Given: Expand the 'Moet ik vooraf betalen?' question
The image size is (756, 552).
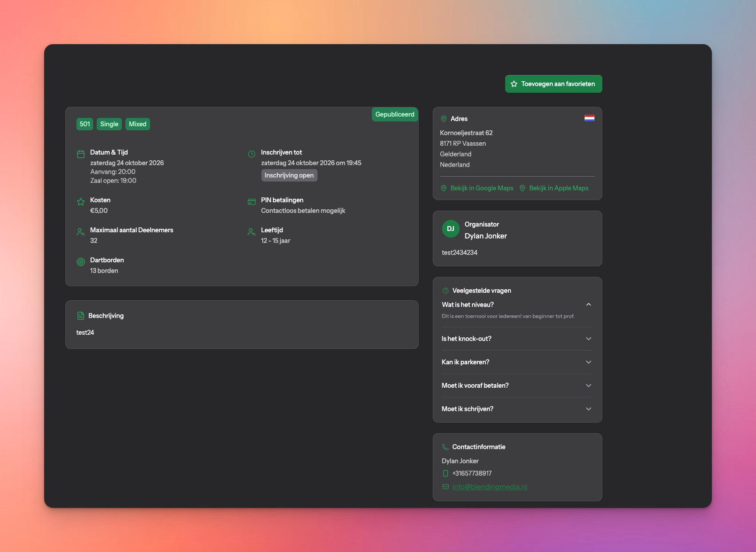Looking at the screenshot, I should (517, 386).
